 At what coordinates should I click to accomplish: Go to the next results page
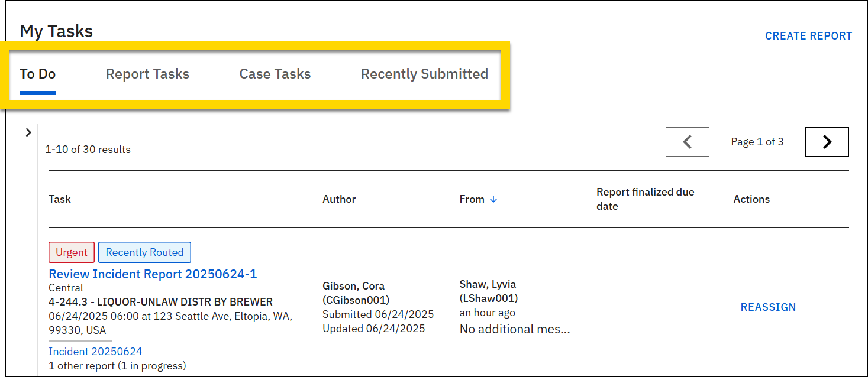(827, 142)
